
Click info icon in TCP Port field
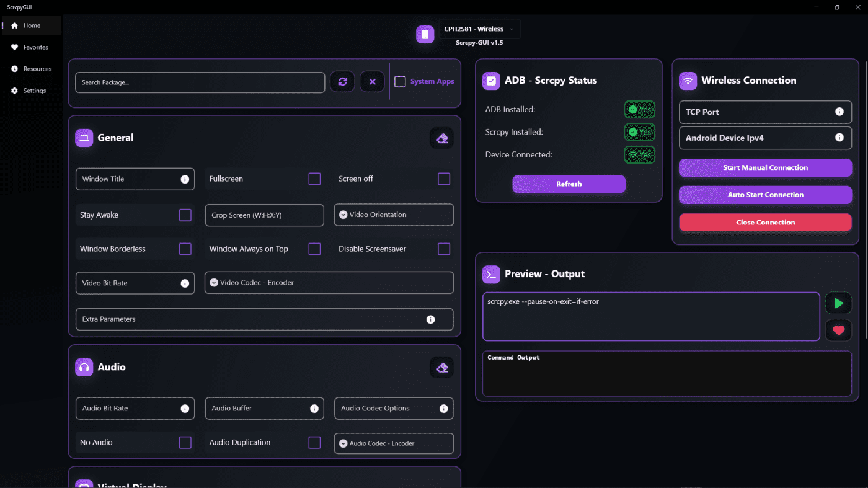coord(839,112)
